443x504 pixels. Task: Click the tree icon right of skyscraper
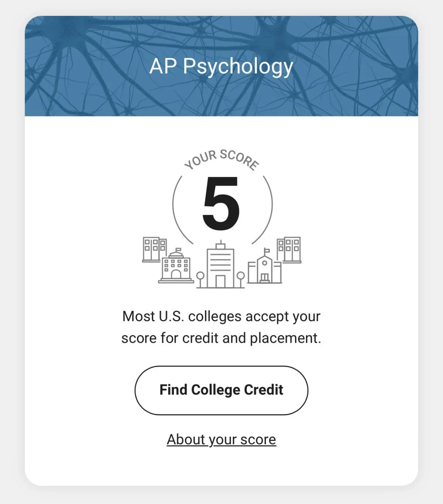point(240,280)
